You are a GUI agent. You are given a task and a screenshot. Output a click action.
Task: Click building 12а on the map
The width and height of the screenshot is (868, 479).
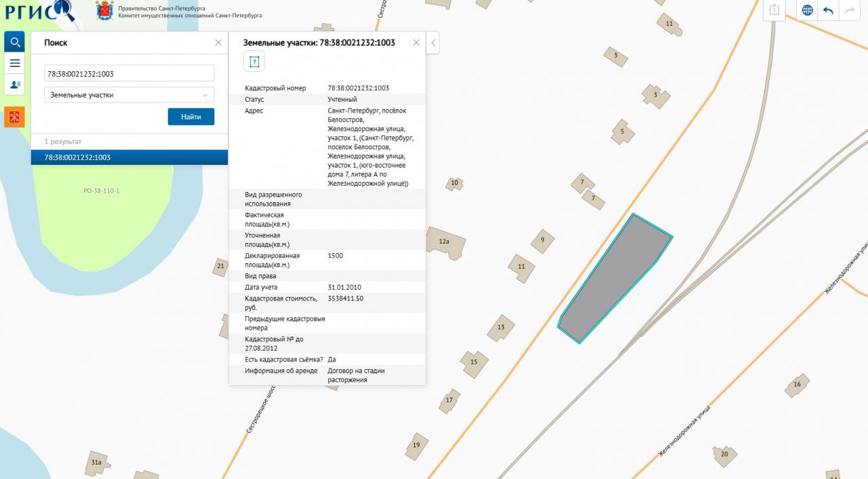click(x=446, y=243)
